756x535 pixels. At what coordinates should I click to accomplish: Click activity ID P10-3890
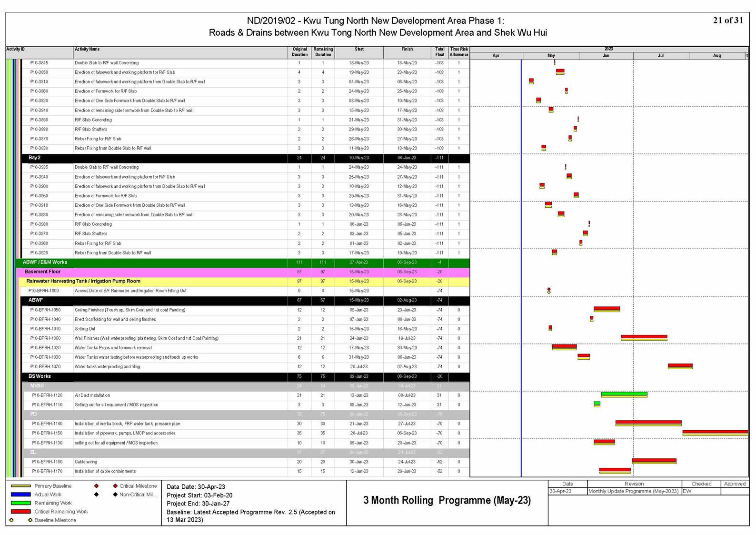click(x=39, y=120)
